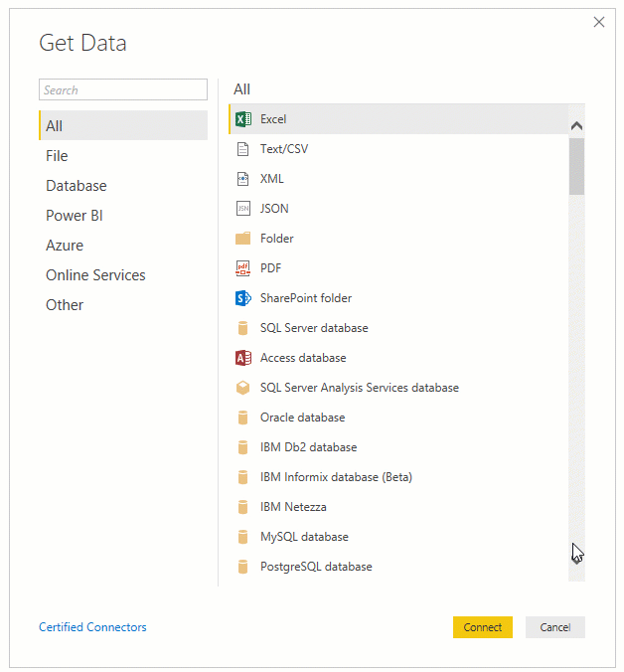Click the scrollbar up arrow

[576, 126]
